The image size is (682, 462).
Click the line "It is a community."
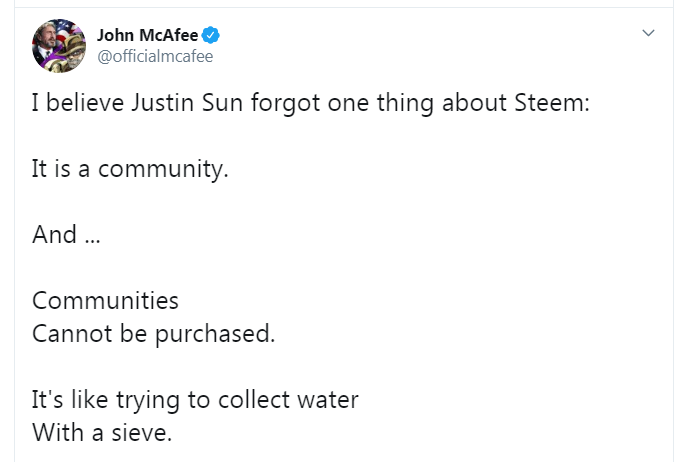pos(131,170)
